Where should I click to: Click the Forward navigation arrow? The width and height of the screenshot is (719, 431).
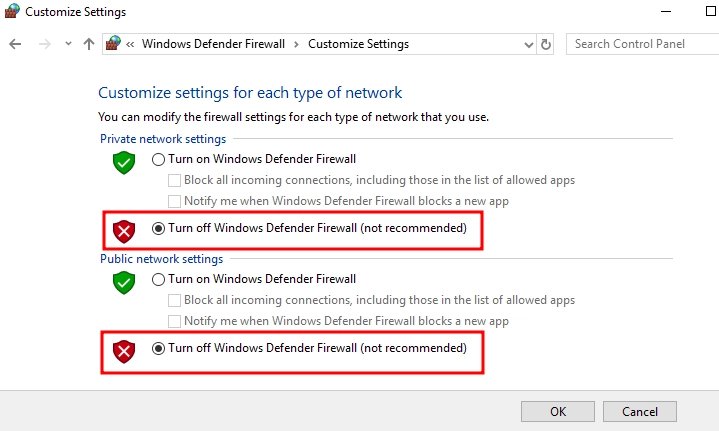click(43, 44)
